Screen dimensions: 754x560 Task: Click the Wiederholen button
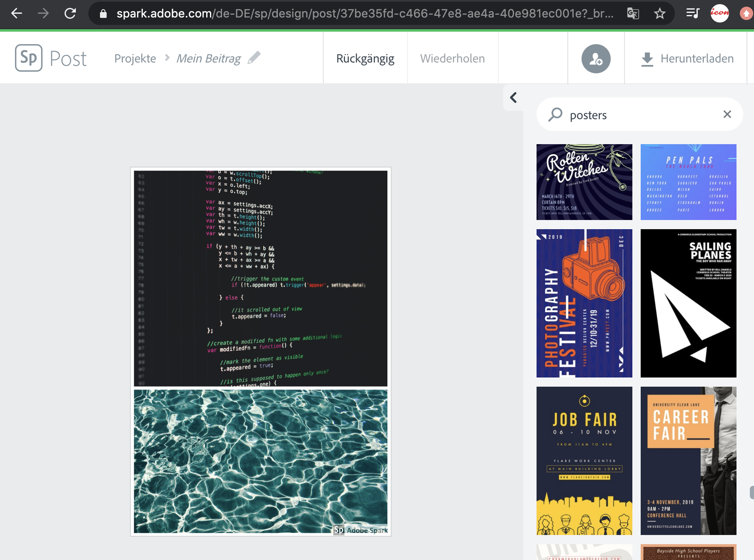(452, 58)
